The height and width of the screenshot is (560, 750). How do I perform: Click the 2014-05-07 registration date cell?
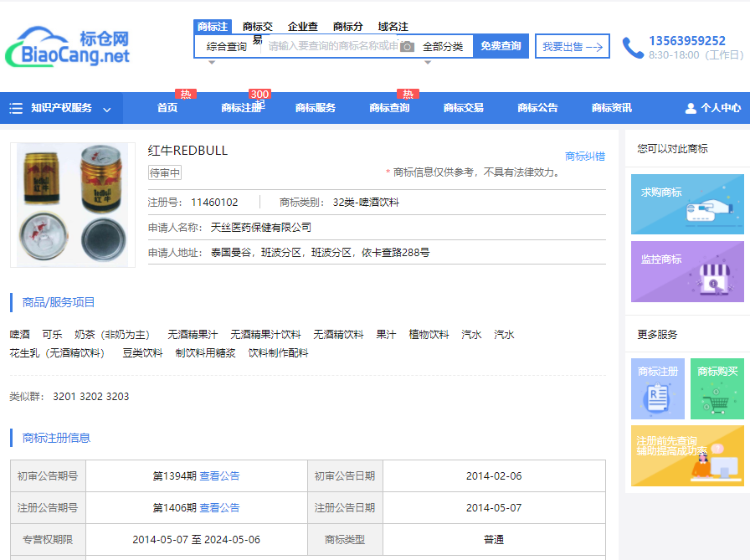(494, 508)
